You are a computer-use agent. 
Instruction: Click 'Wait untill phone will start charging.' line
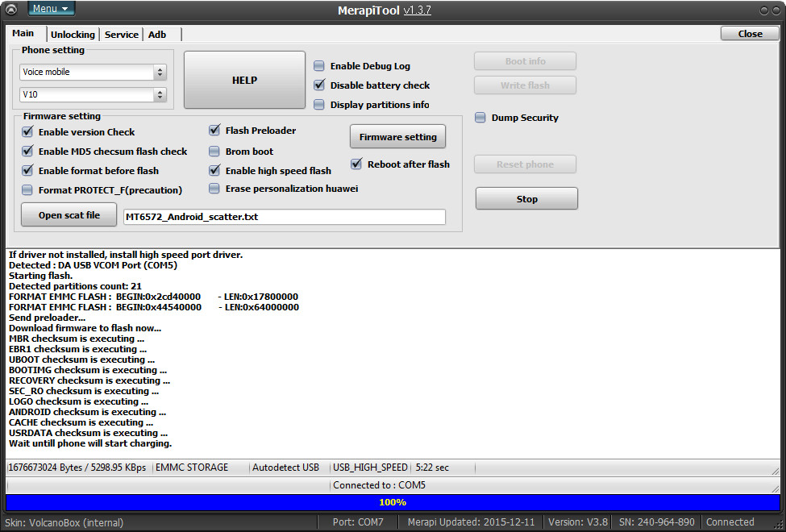(x=90, y=444)
